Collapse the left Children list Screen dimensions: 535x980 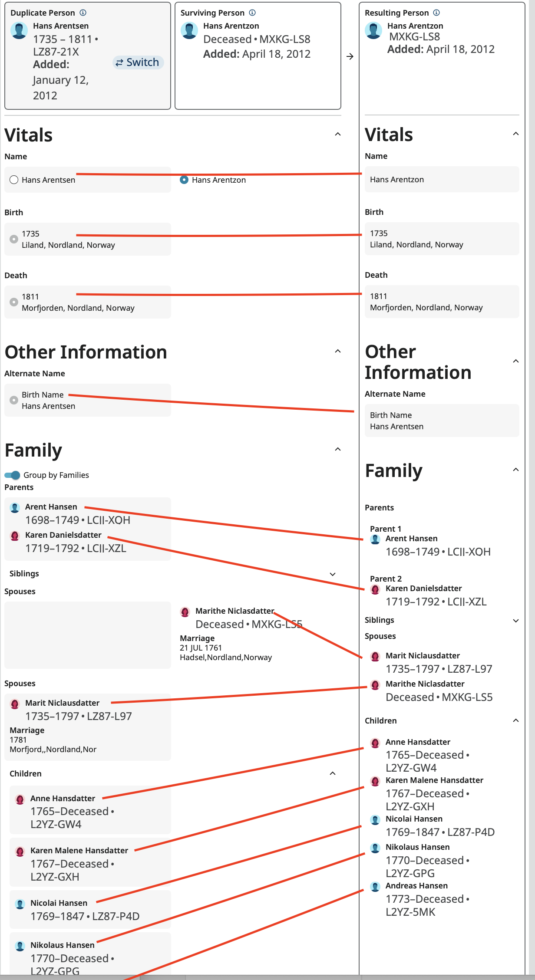tap(333, 773)
